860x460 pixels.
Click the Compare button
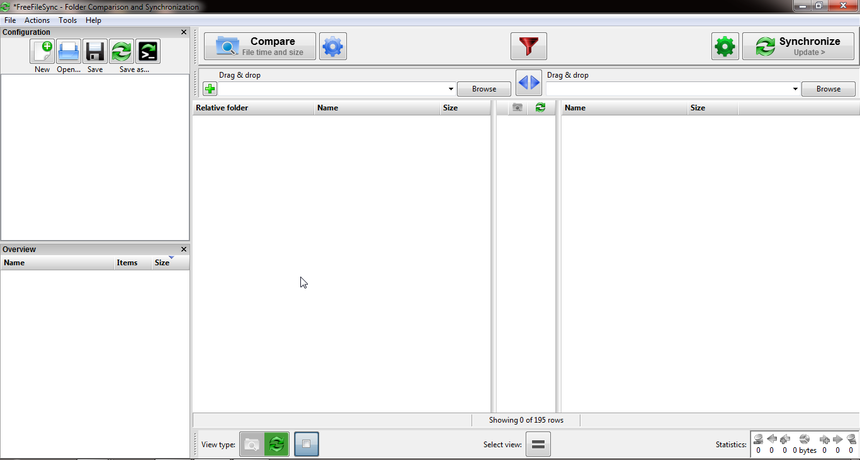260,46
